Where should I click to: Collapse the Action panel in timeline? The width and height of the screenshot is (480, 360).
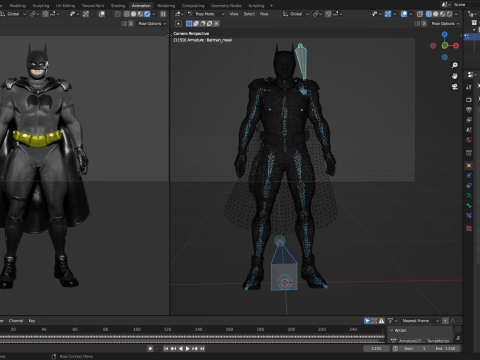(392, 330)
